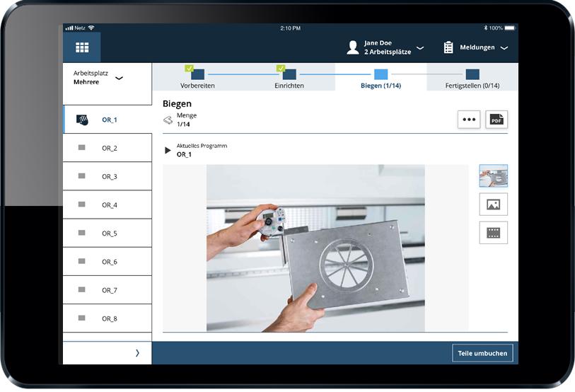Click the checked Vorbereiten step marker
Screen dimensions: 575x392
coord(197,74)
